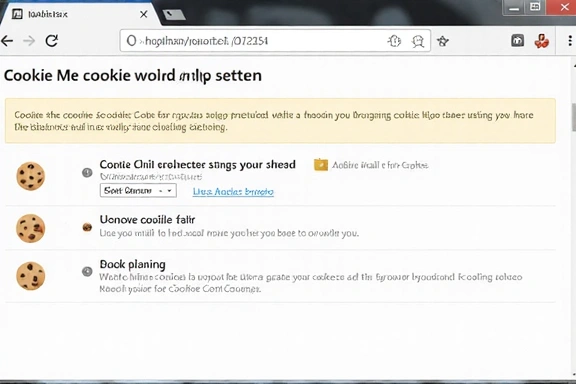Click the heading 'Bock planing'
This screenshot has width=576, height=384.
coord(133,264)
